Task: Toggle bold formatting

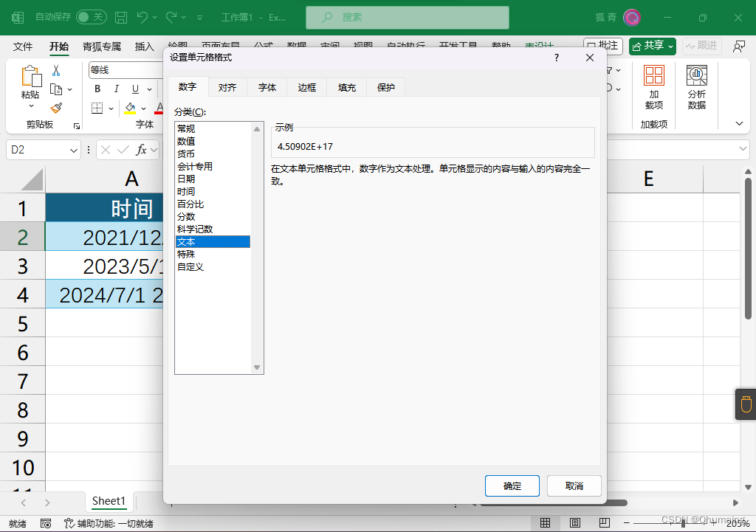Action: 97,89
